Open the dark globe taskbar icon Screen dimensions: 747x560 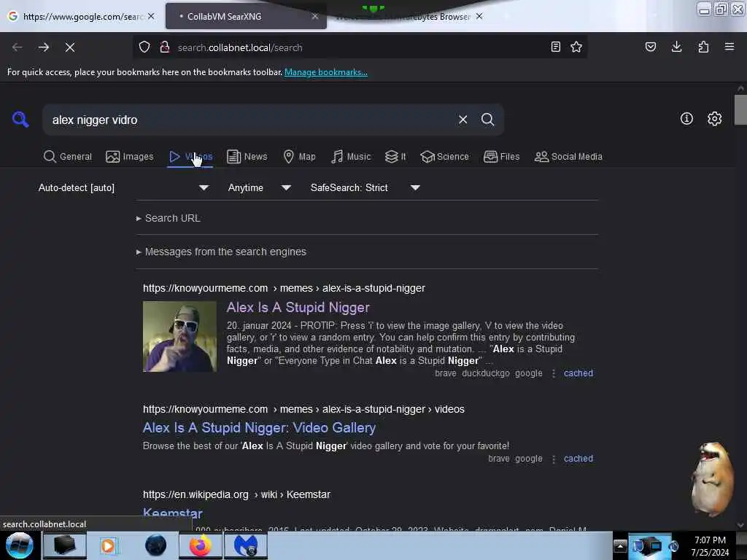tap(156, 545)
